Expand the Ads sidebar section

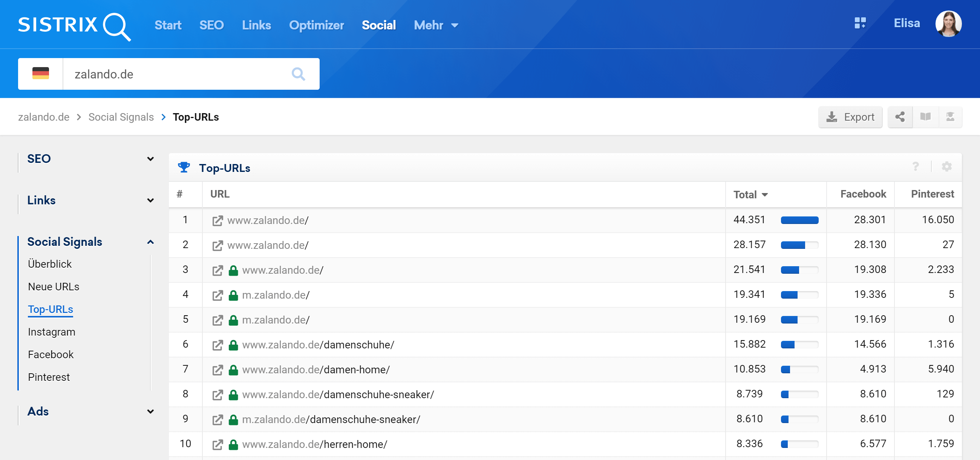[x=150, y=411]
